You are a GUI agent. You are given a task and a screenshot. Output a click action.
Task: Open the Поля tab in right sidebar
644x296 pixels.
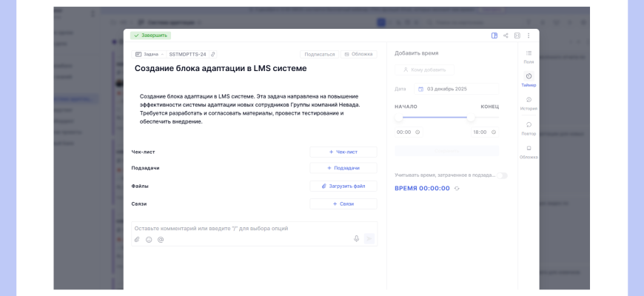pos(529,55)
